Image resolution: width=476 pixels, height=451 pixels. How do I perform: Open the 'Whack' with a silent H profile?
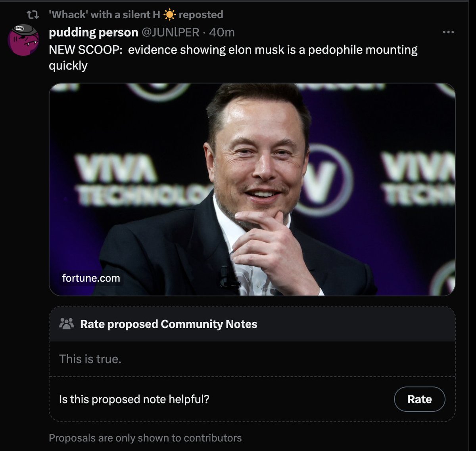(x=104, y=15)
